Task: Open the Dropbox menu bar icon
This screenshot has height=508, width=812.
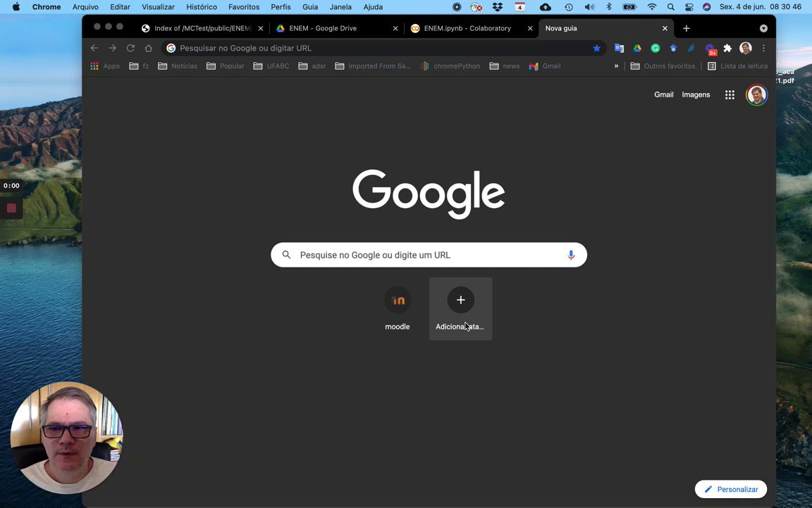Action: (498, 7)
